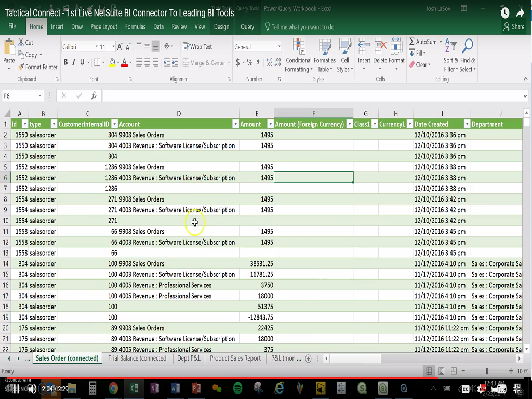Decrease font size button
532x399 pixels.
tap(128, 47)
